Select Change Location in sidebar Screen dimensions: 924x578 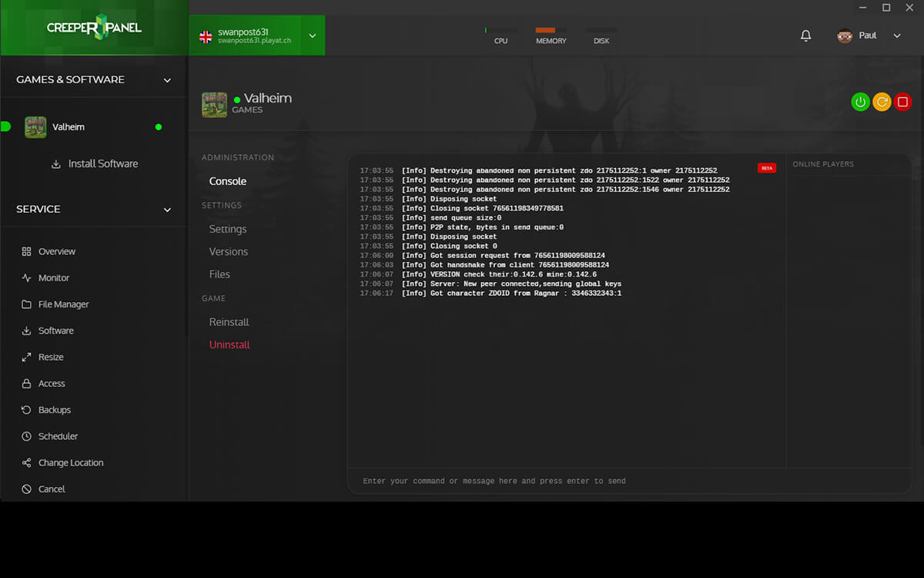[70, 462]
